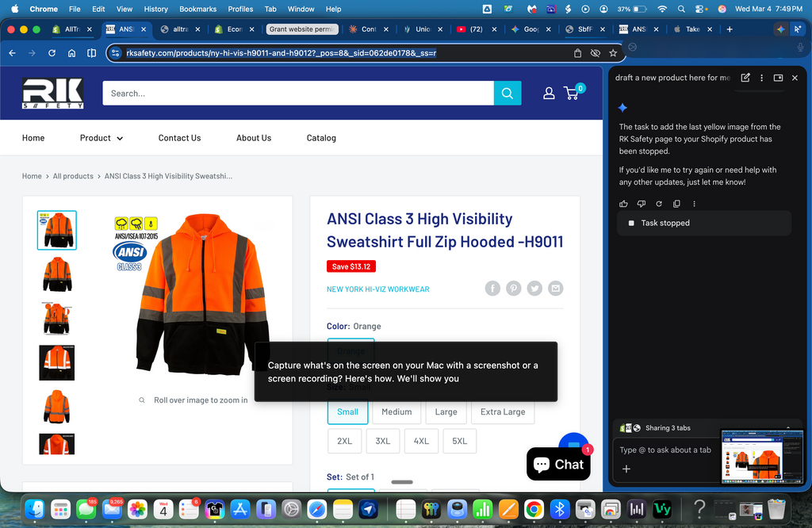Select the Small size option
This screenshot has width=812, height=528.
click(x=347, y=412)
